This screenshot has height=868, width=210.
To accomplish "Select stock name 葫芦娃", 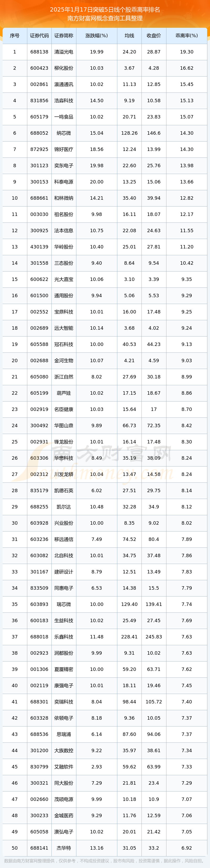I will (x=64, y=393).
